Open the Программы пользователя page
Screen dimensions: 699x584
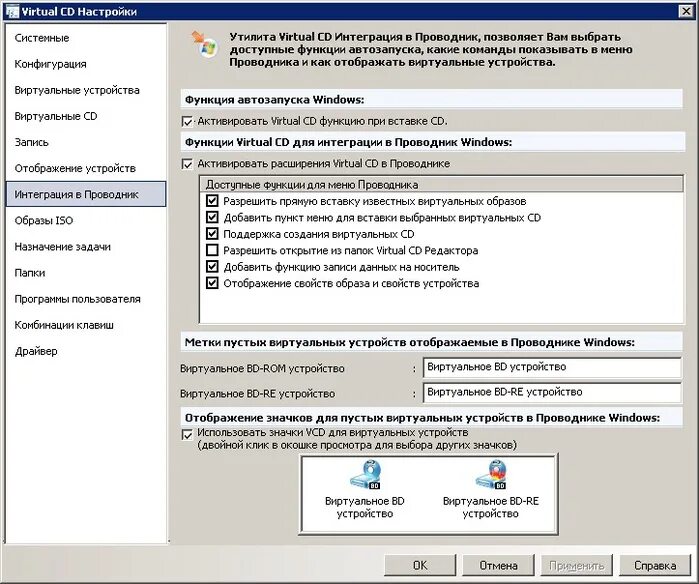tap(86, 299)
